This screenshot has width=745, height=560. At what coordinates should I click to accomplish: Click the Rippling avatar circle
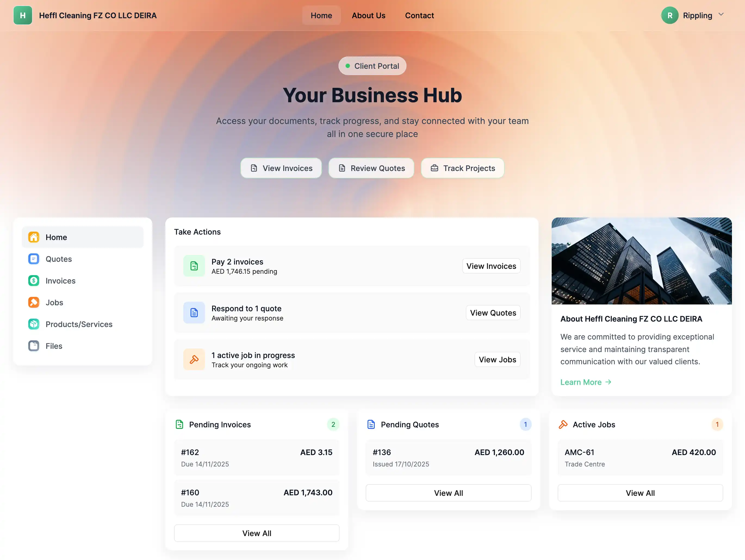[x=670, y=15]
